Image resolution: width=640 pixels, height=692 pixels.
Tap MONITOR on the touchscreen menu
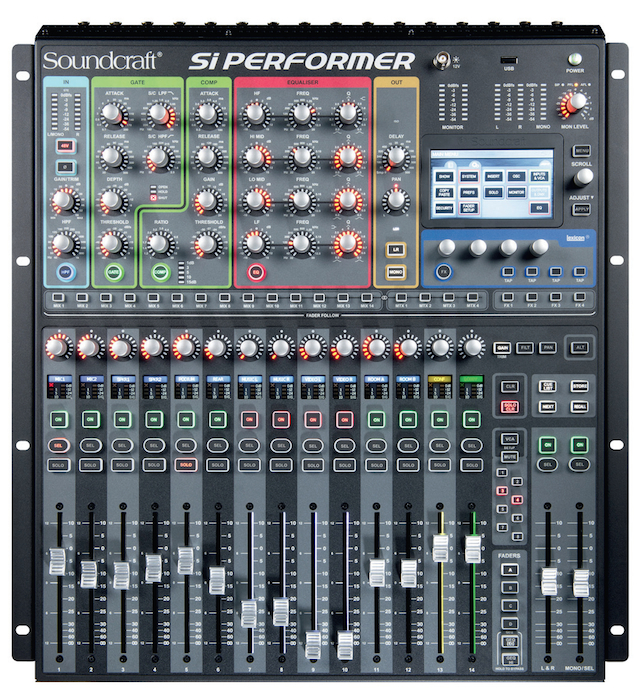click(516, 192)
